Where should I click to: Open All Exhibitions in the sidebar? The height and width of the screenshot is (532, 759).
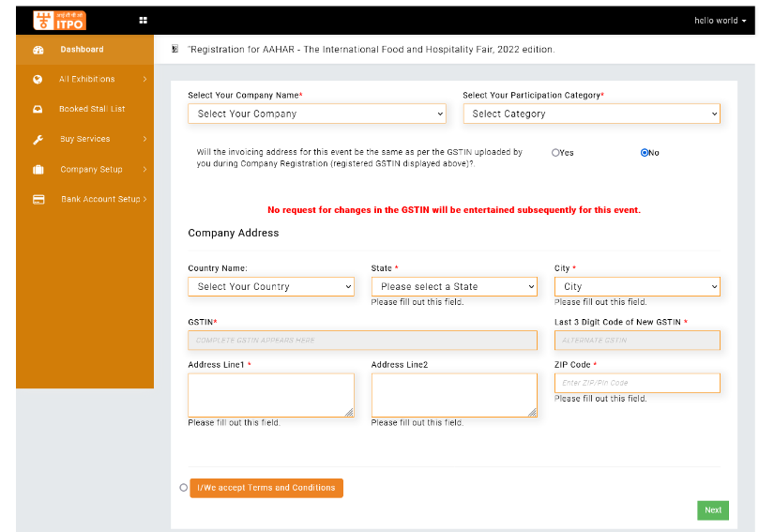click(x=84, y=80)
